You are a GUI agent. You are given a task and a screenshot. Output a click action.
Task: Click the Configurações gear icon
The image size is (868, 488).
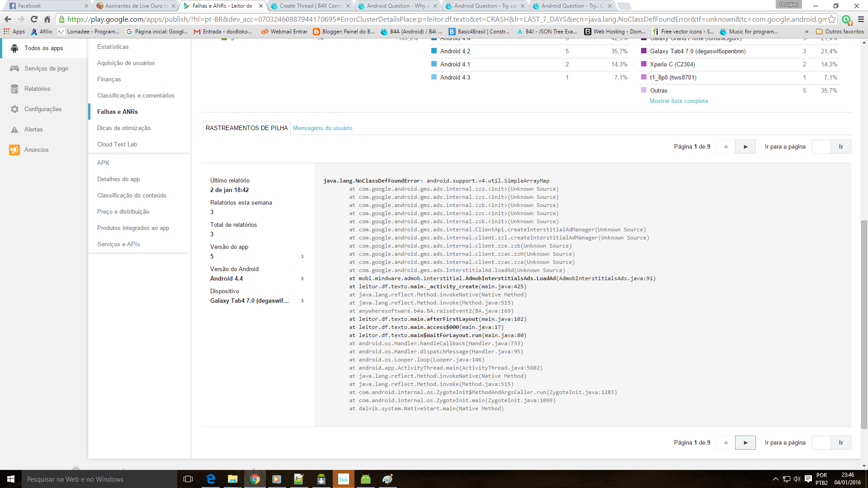[14, 109]
